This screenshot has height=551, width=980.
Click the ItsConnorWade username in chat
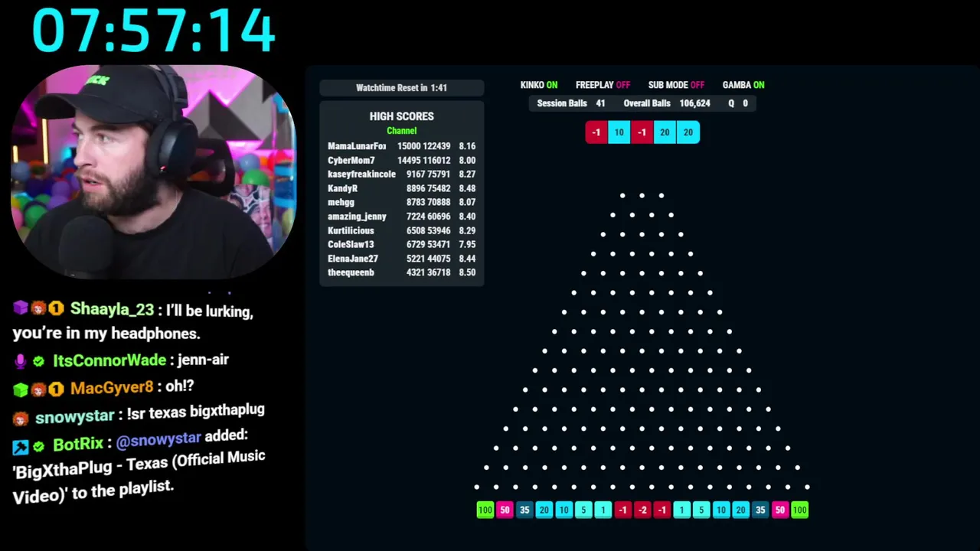click(109, 360)
